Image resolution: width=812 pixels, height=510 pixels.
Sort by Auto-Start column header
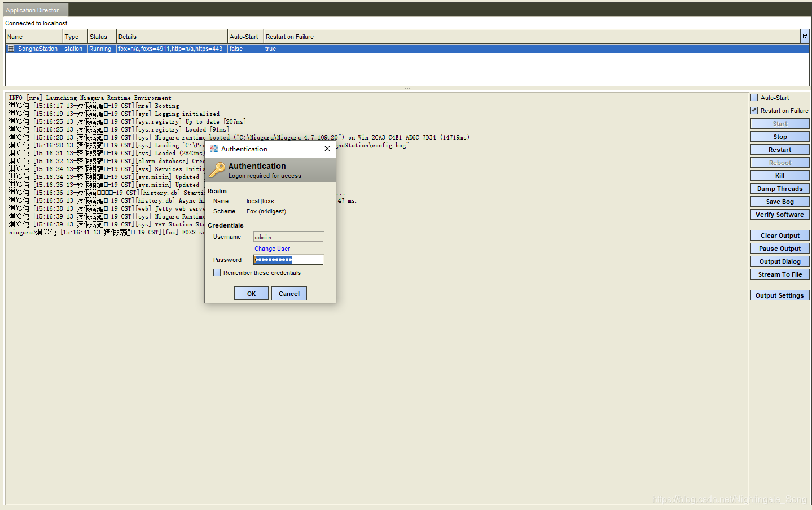click(x=245, y=37)
